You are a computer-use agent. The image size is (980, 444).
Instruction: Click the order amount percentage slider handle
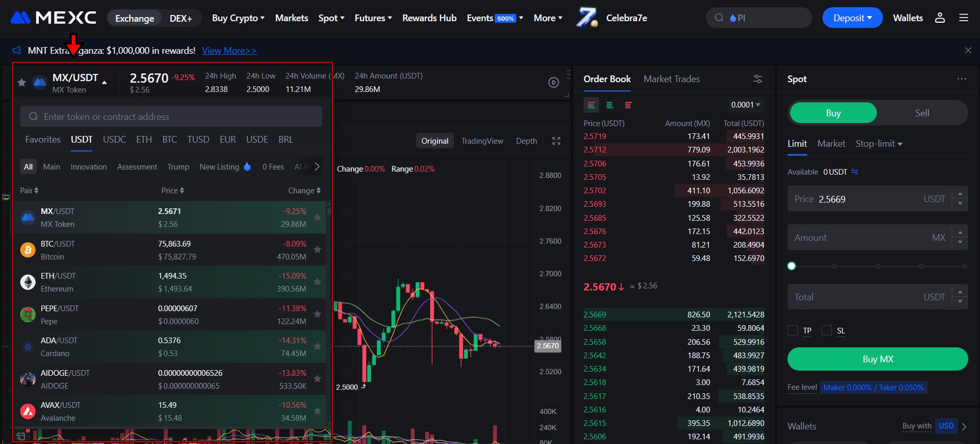click(x=792, y=266)
